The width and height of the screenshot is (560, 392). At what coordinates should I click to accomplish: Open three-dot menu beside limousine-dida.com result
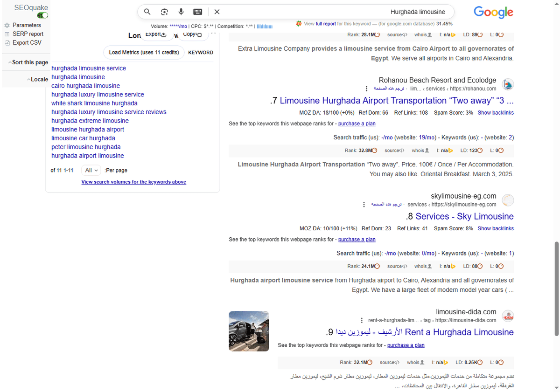[362, 320]
